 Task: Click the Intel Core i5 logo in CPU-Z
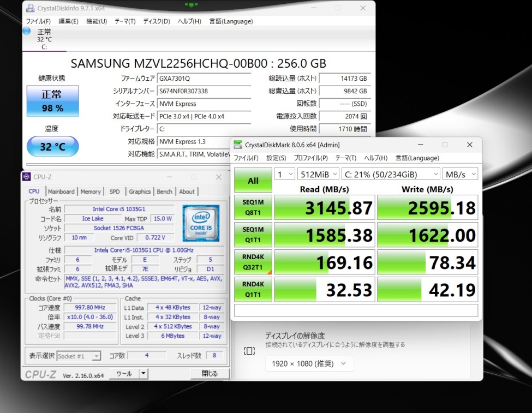(201, 223)
